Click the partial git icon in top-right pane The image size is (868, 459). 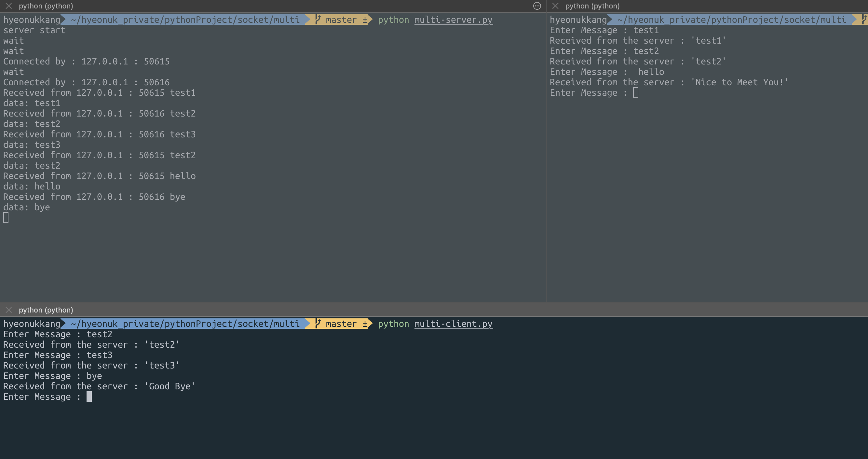point(864,20)
